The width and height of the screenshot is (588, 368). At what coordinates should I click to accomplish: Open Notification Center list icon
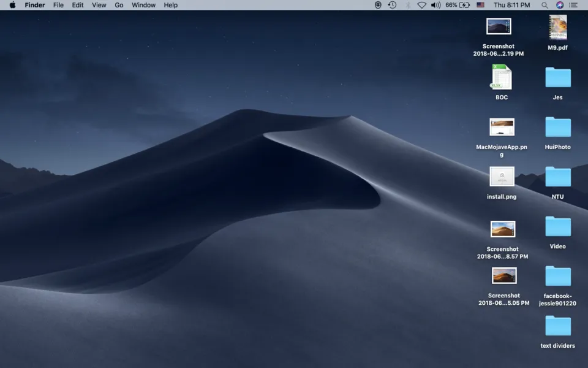pos(573,5)
